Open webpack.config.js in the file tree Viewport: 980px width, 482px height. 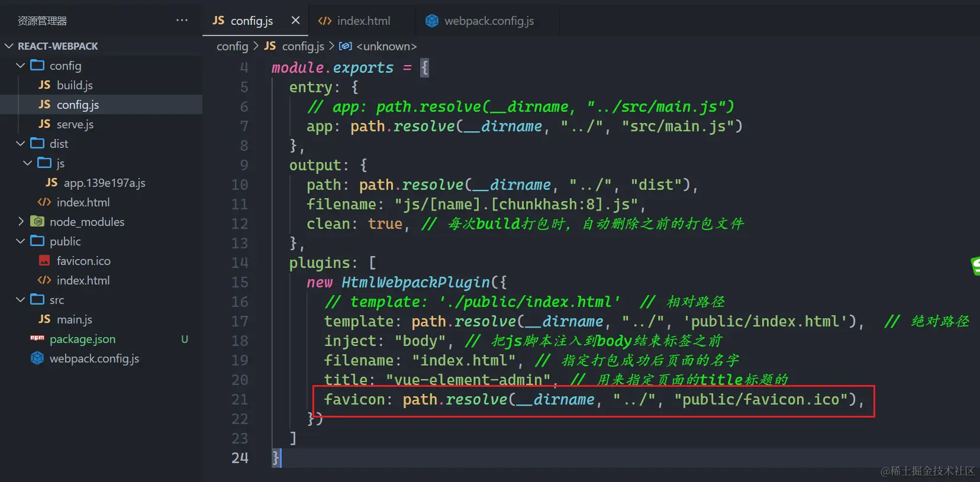click(95, 358)
